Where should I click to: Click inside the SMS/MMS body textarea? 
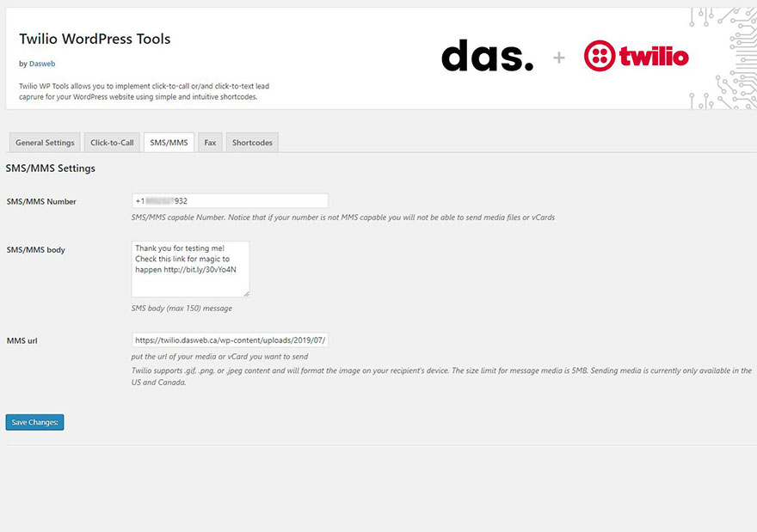click(190, 269)
